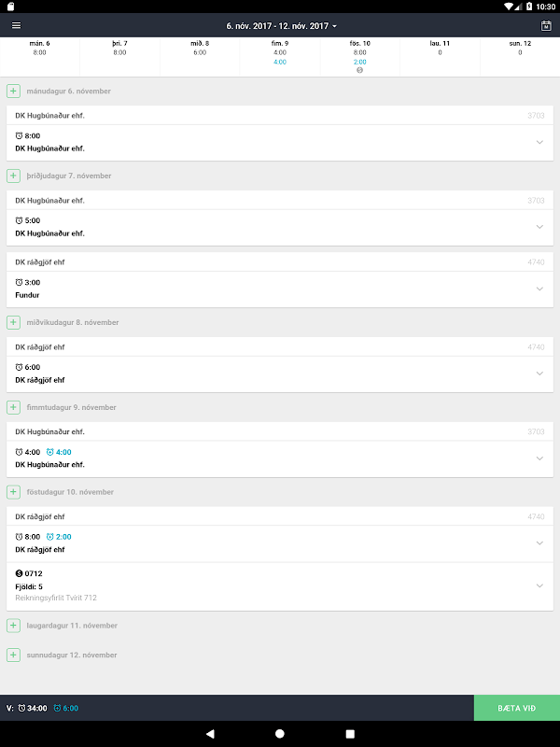Open the week date range dropdown
The image size is (560, 747).
pos(282,25)
